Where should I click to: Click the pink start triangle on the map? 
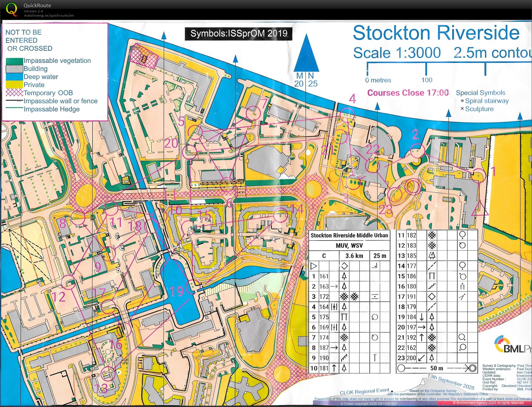pos(480,208)
